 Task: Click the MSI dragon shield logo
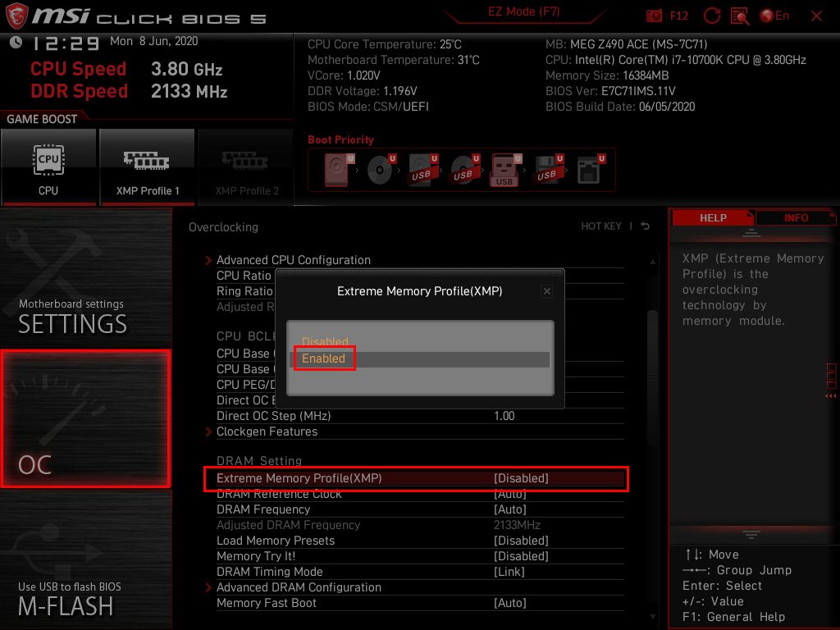pyautogui.click(x=16, y=16)
